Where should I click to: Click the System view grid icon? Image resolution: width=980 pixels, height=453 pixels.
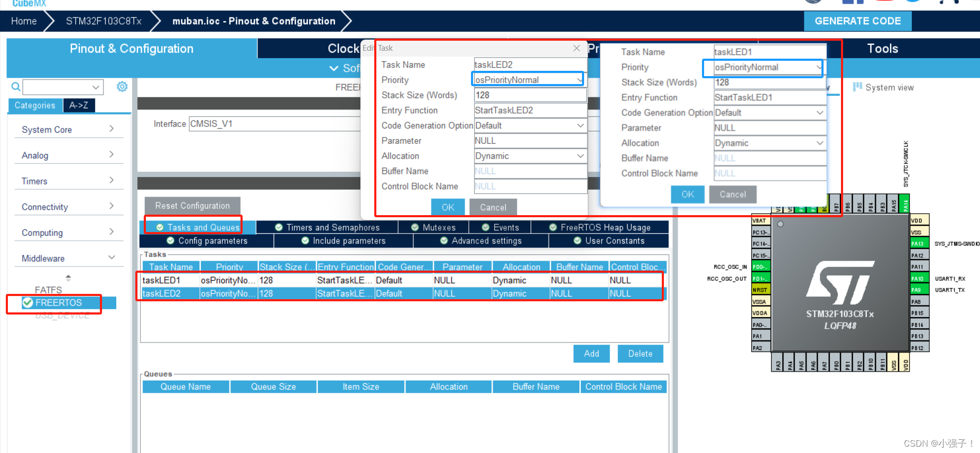(x=857, y=87)
